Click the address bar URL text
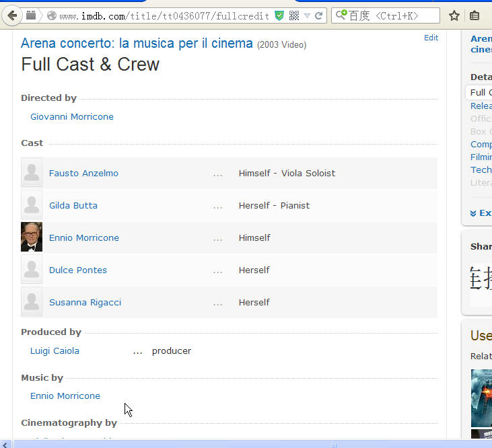The image size is (492, 448). click(x=164, y=16)
